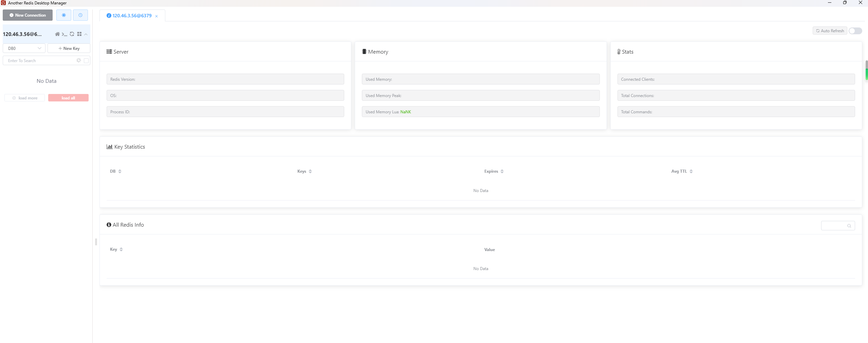Click the NaNK Used Memory Lua value
The height and width of the screenshot is (343, 868).
point(406,112)
